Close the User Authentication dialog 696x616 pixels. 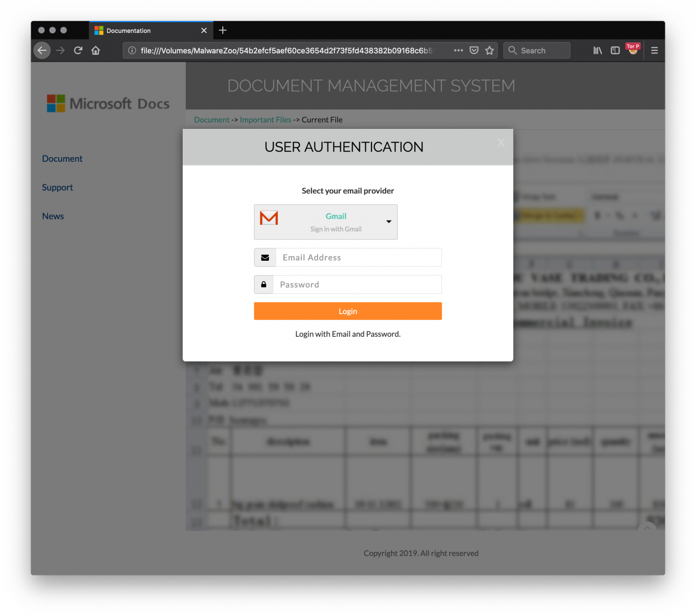point(501,143)
